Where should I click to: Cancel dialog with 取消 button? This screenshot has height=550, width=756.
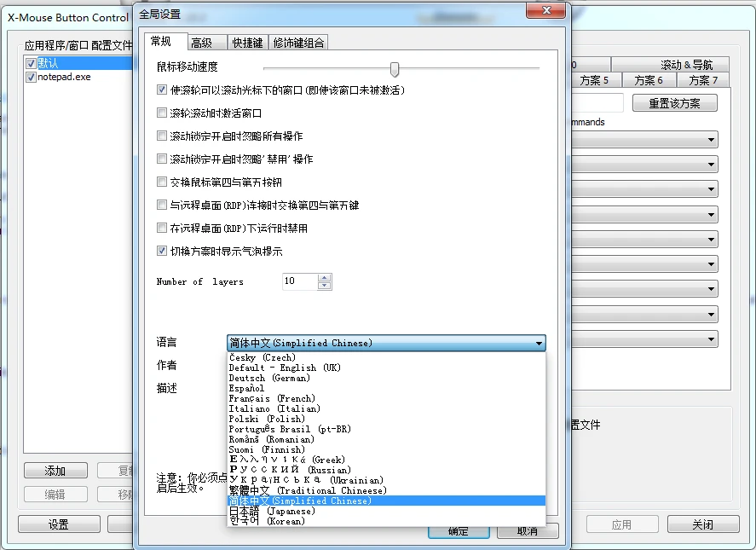528,531
